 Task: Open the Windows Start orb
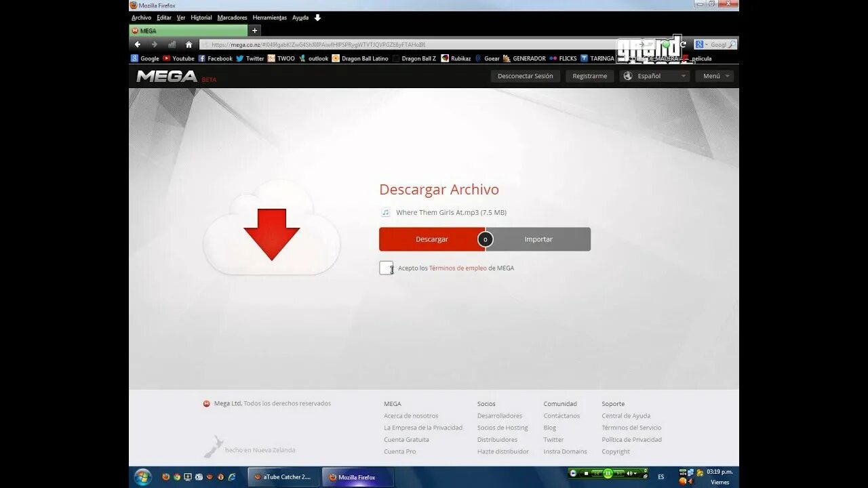142,476
